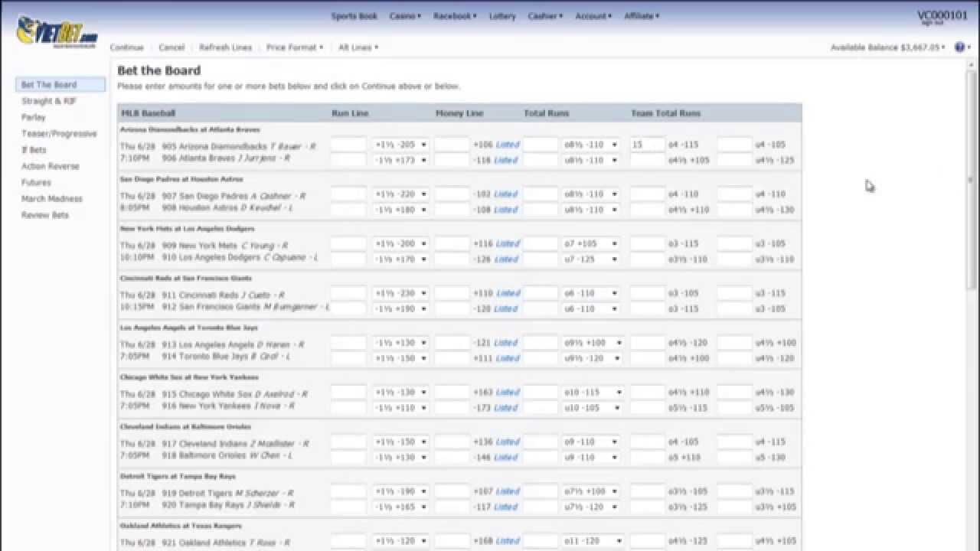Go to the Lottery page

(502, 16)
